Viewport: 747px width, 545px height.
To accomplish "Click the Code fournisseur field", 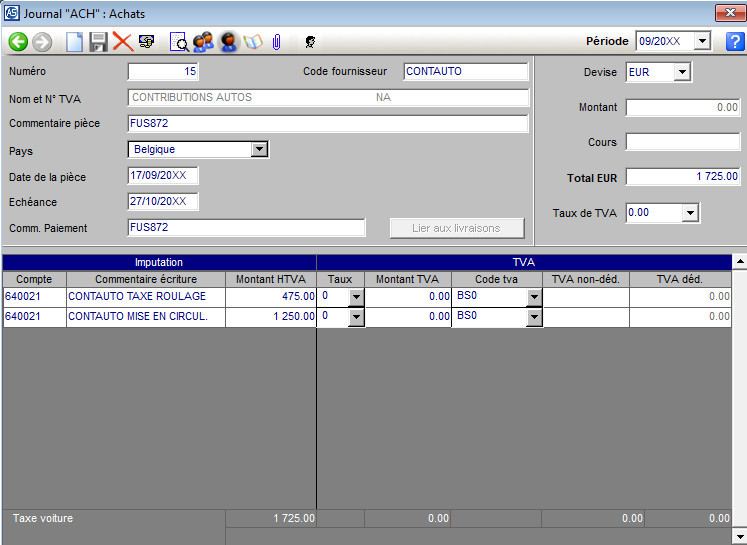I will 465,72.
